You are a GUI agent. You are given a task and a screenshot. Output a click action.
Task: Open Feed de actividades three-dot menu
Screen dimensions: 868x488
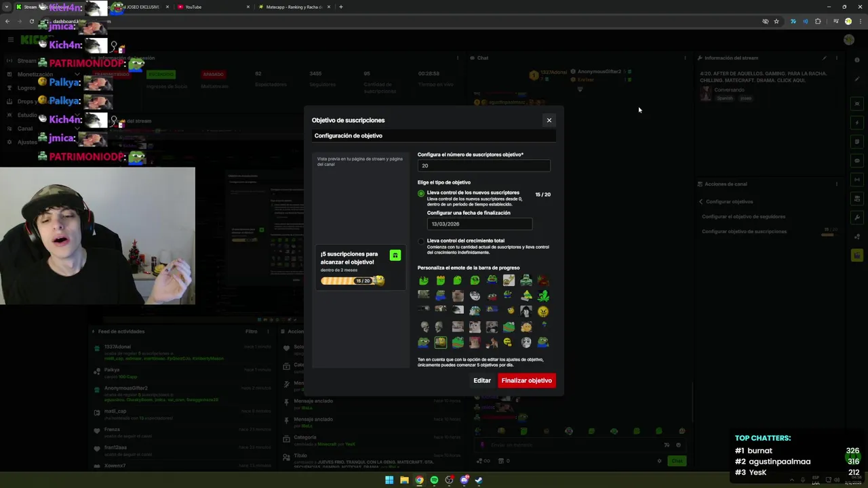[x=269, y=331]
